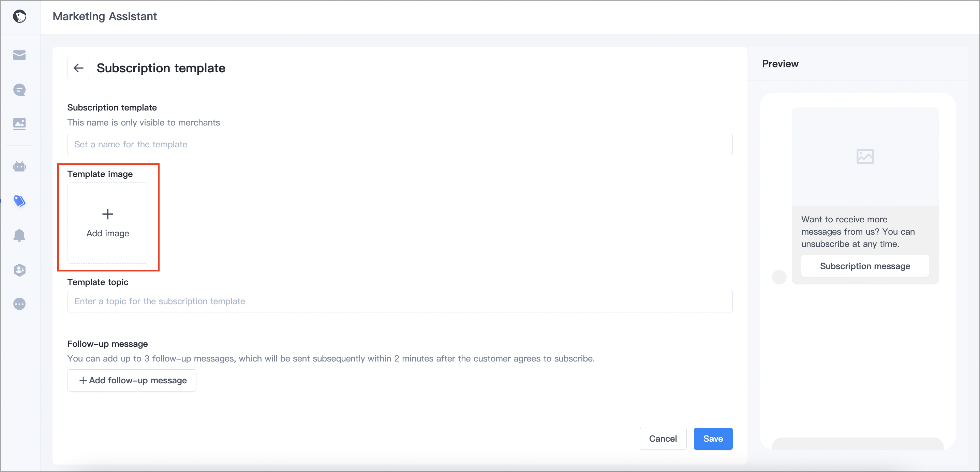The height and width of the screenshot is (472, 980).
Task: Open the chat bubble sidebar icon
Action: point(19,90)
